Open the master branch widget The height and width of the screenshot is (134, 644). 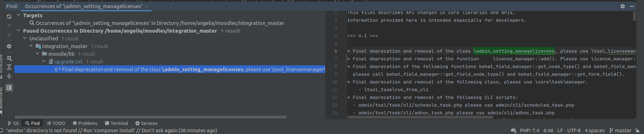[620, 130]
